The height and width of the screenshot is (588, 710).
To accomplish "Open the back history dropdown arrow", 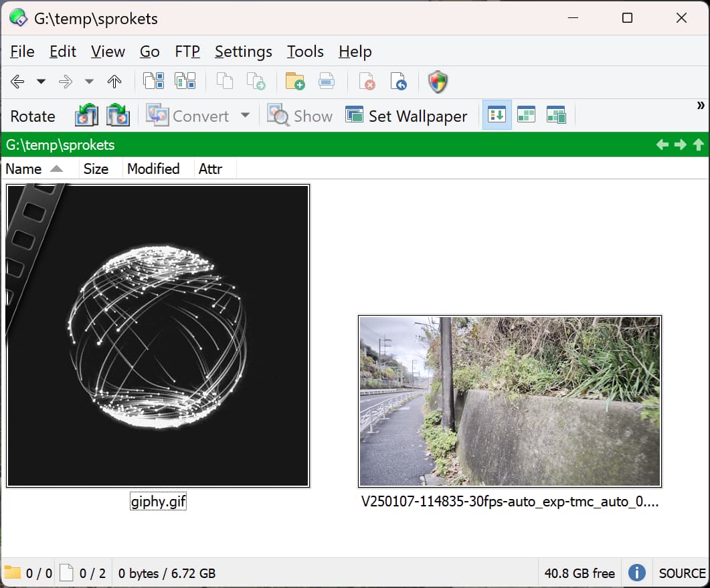I will (x=41, y=82).
